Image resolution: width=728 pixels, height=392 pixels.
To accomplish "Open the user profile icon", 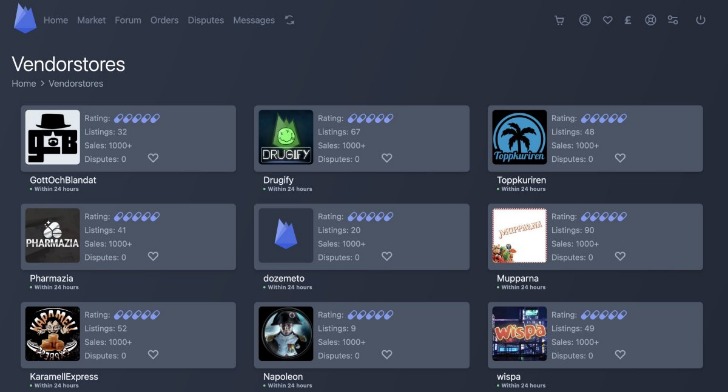I will click(x=585, y=20).
